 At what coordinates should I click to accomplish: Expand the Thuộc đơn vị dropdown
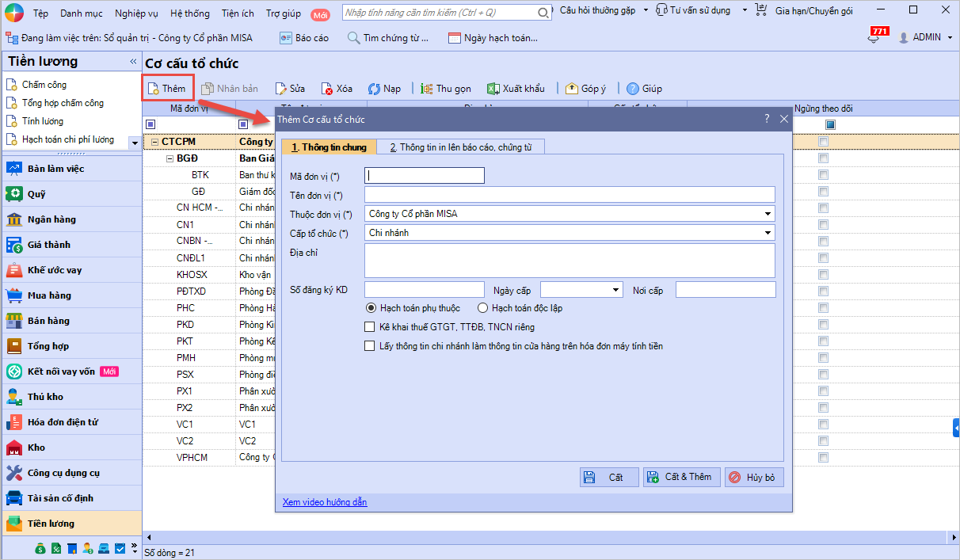tap(768, 214)
